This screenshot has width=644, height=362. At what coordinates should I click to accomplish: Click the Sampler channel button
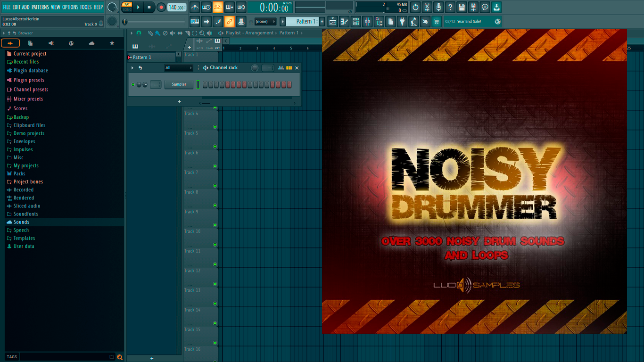click(x=179, y=84)
